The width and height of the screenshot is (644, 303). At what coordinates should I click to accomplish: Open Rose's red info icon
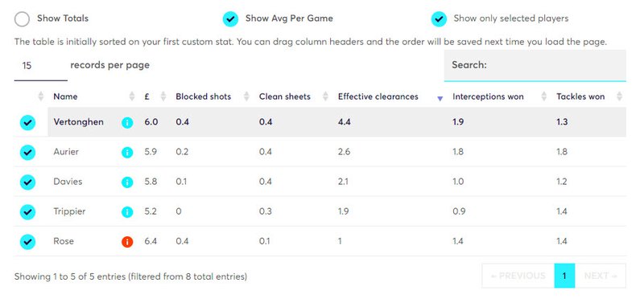[x=127, y=242]
